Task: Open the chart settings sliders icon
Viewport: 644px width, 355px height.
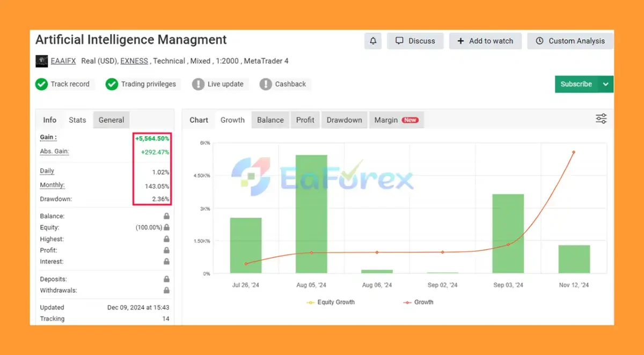Action: point(601,119)
